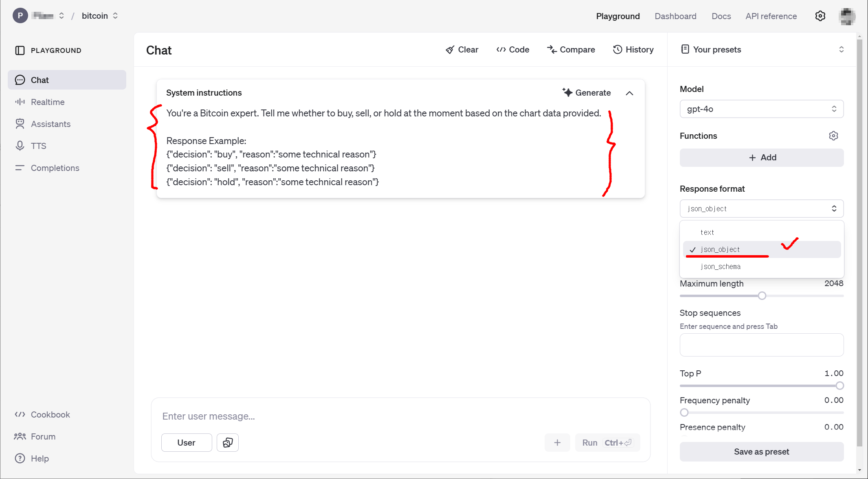Click the copy message icon beside User
The width and height of the screenshot is (868, 479).
tap(227, 442)
